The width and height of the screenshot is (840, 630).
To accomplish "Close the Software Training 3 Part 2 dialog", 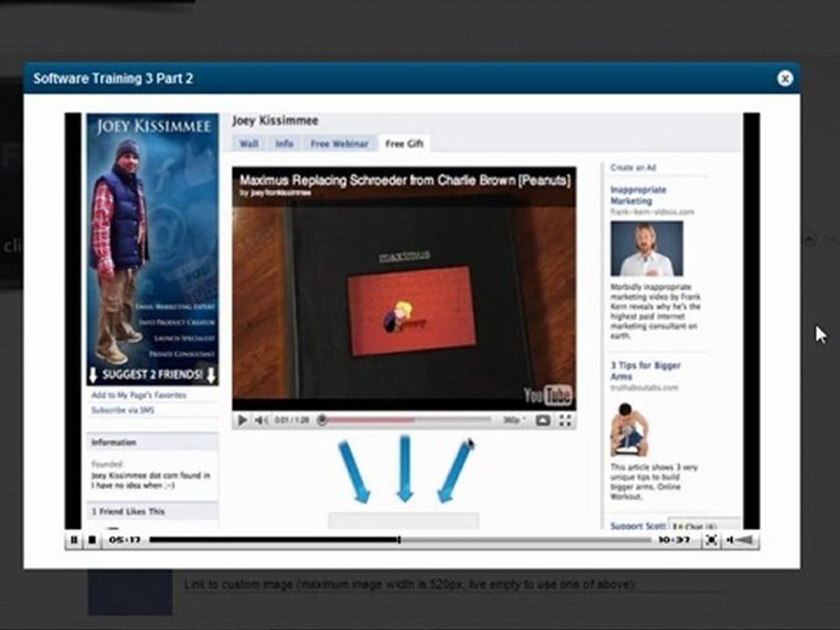I will 785,79.
